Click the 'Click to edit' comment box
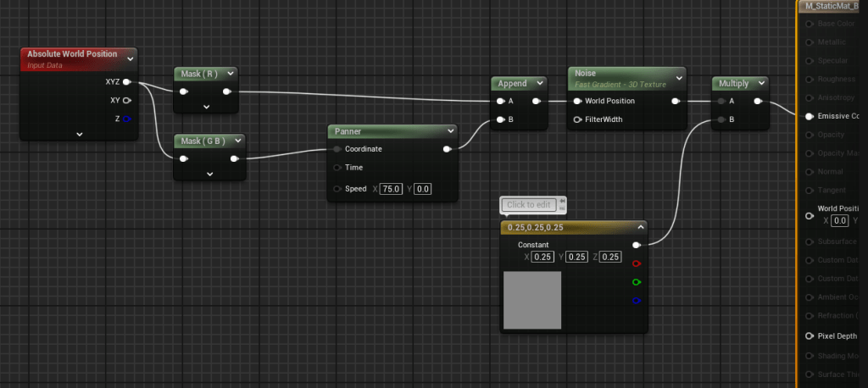 tap(529, 205)
